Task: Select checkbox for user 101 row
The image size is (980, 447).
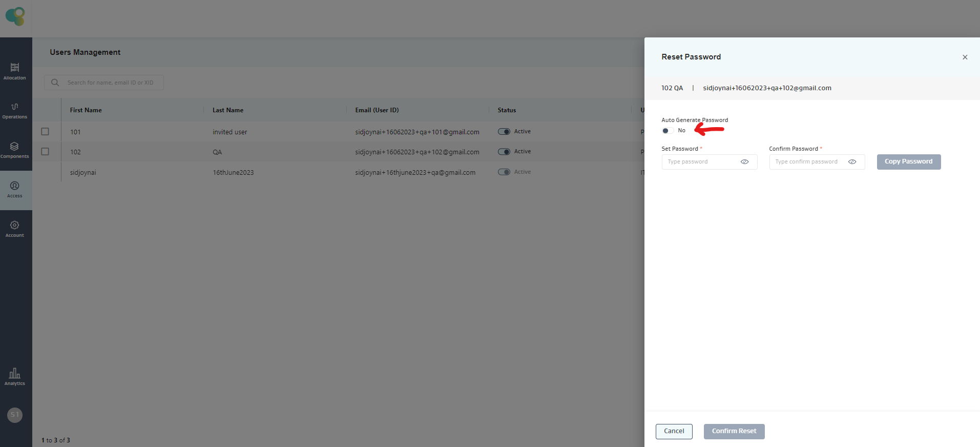Action: click(x=45, y=132)
